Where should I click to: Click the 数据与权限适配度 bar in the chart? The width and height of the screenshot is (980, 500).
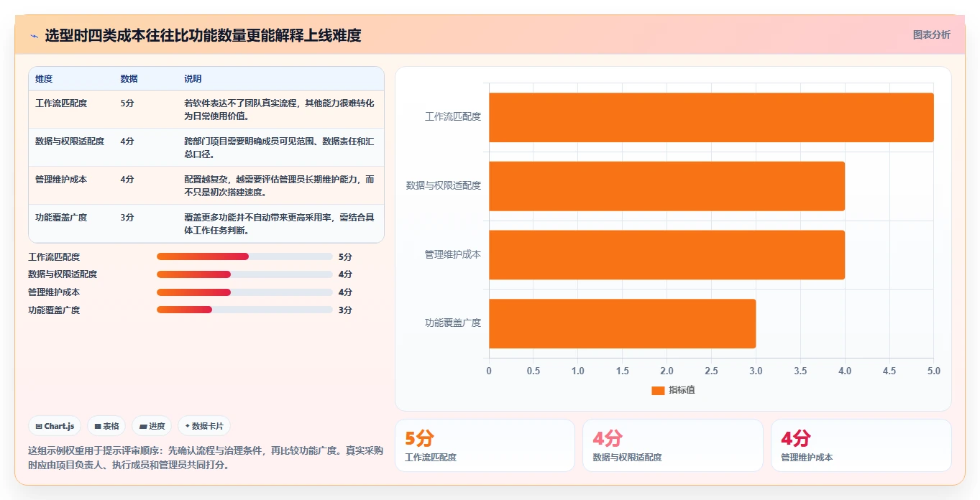667,186
